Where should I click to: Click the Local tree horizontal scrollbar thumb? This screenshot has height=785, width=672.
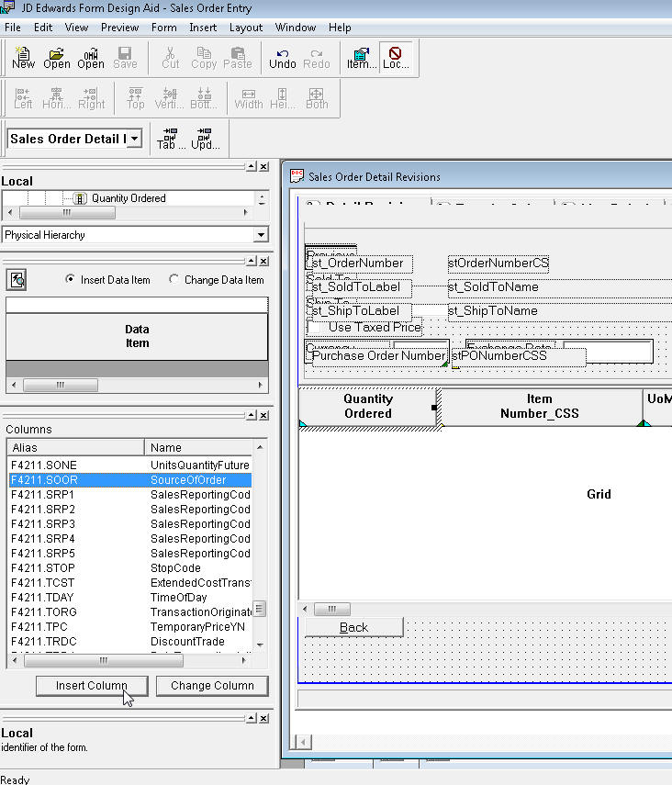67,212
